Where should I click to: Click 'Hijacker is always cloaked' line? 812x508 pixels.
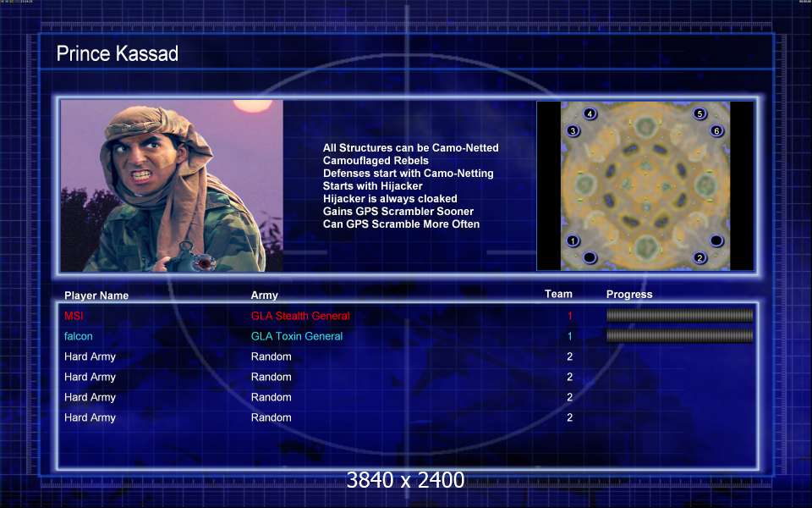[390, 198]
